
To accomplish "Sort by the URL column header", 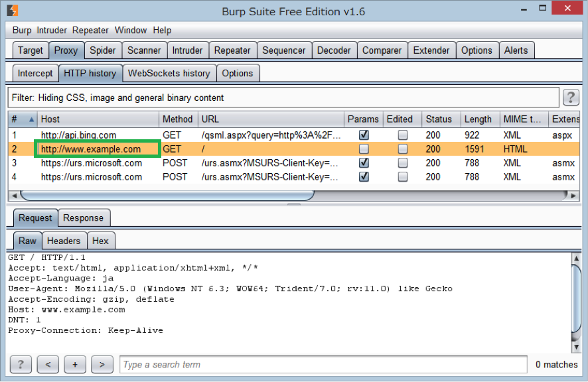I will pos(271,119).
